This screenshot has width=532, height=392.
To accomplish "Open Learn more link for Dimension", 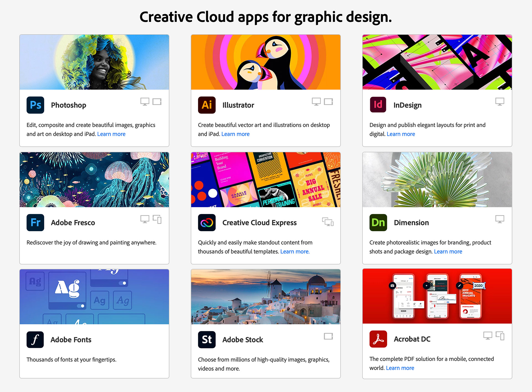I will (x=448, y=252).
